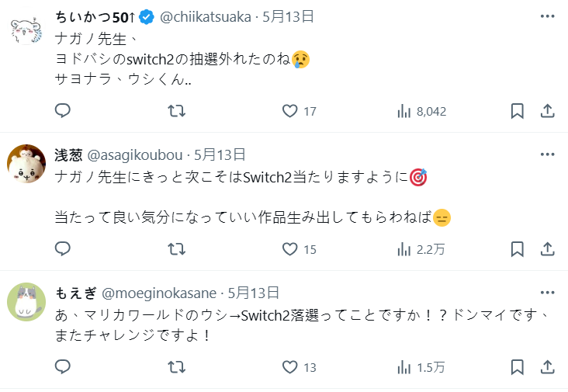The image size is (568, 392).
Task: Reply to 浅葱's tweet
Action: pos(63,249)
